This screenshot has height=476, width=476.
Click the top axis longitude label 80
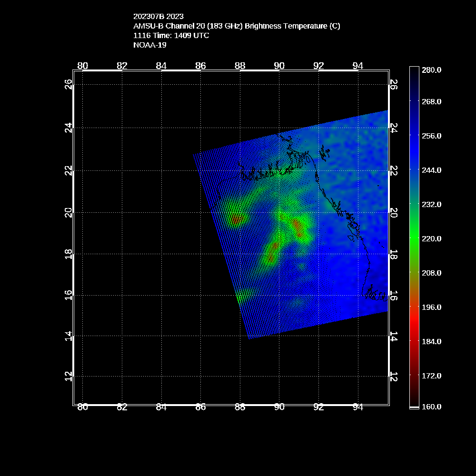click(x=83, y=66)
